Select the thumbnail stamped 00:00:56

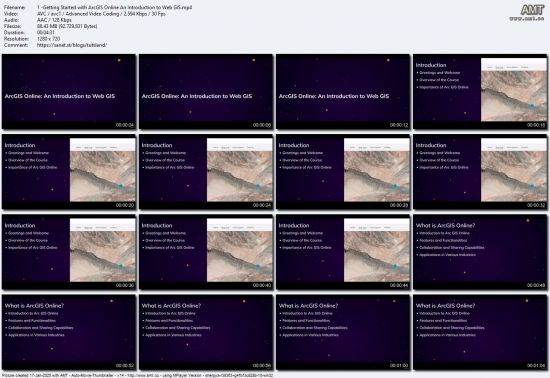pyautogui.click(x=206, y=332)
